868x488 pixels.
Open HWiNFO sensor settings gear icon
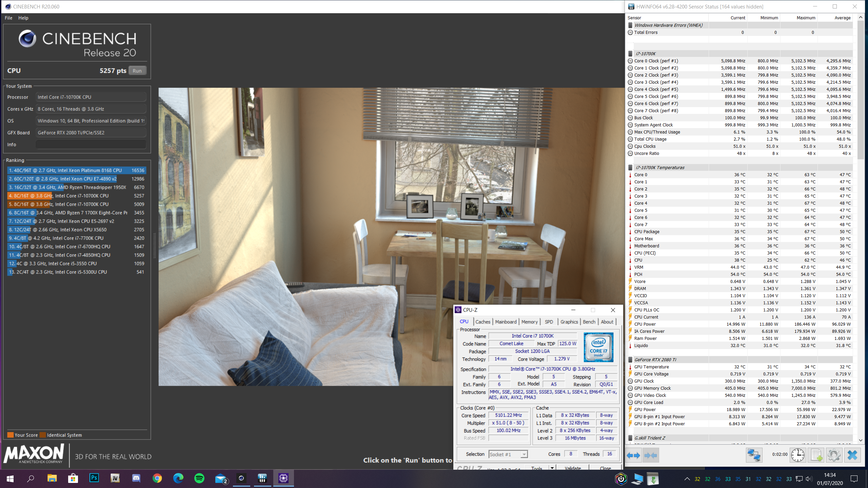(x=834, y=455)
